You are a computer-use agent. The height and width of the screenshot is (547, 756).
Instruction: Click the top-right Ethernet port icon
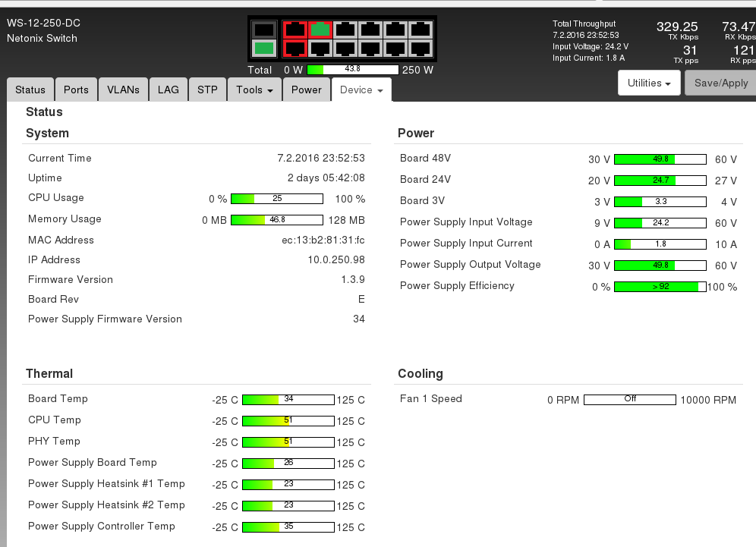[420, 30]
